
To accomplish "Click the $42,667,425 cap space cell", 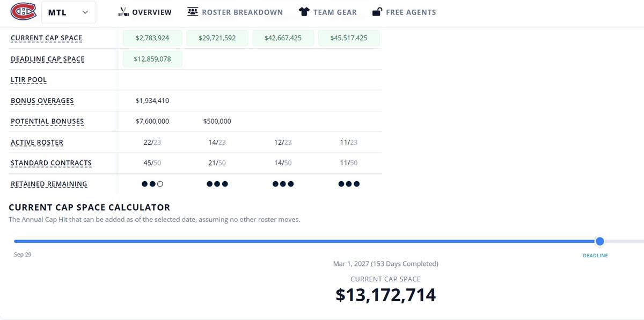I will pos(283,38).
